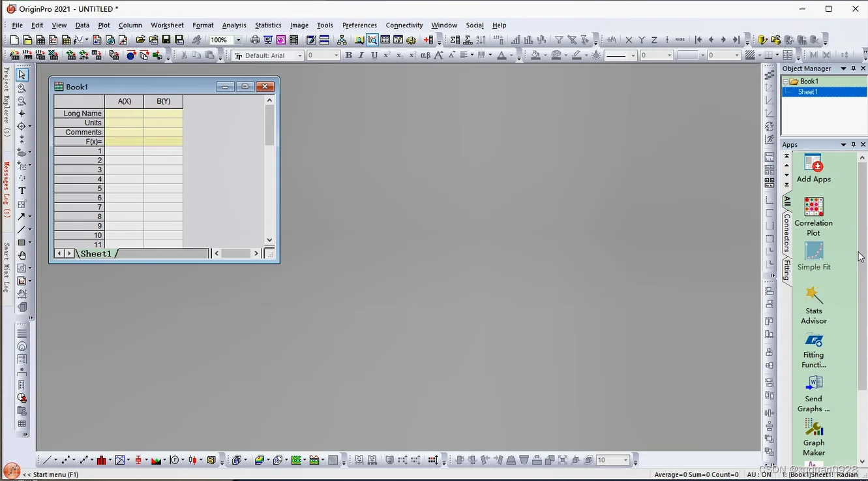The height and width of the screenshot is (481, 868).
Task: Launch the Send Graphs app
Action: (x=813, y=394)
